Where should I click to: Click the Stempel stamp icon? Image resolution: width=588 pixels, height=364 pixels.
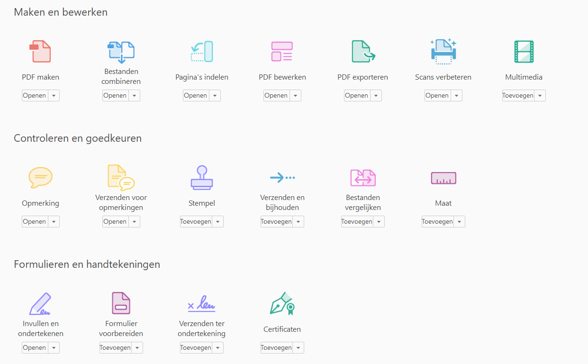[202, 178]
